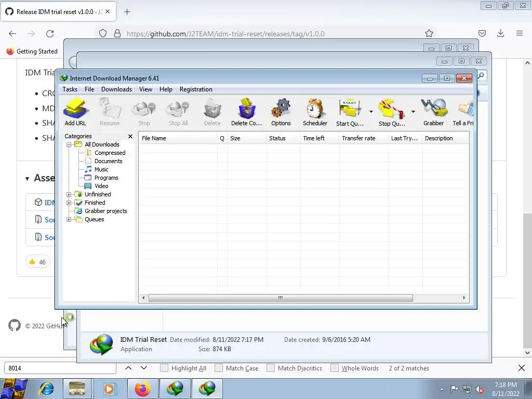
Task: Sort by Size column header
Action: [x=247, y=138]
